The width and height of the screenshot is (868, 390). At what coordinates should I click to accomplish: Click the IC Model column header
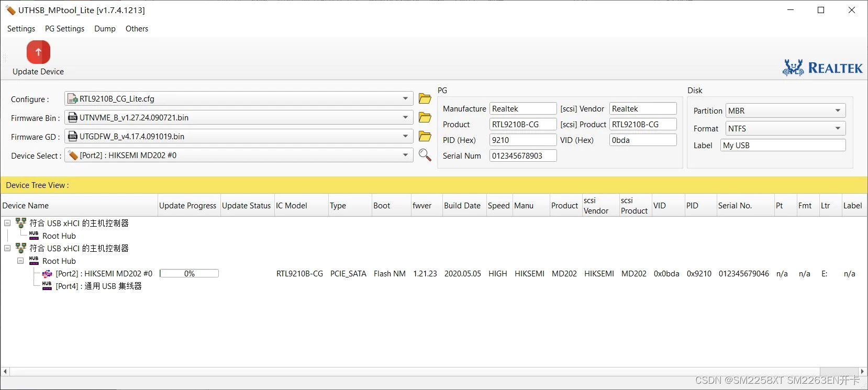[x=301, y=206]
